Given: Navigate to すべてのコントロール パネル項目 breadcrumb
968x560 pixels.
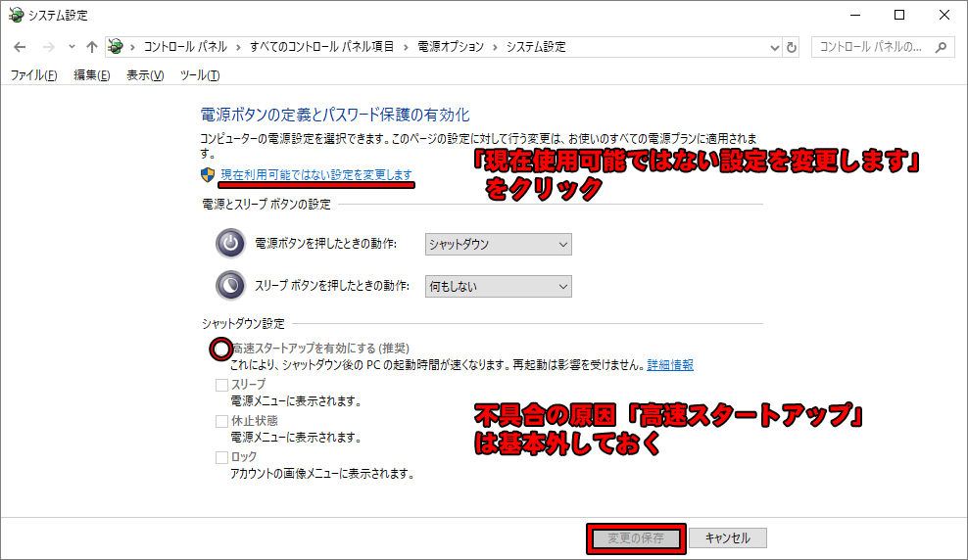Looking at the screenshot, I should coord(321,47).
